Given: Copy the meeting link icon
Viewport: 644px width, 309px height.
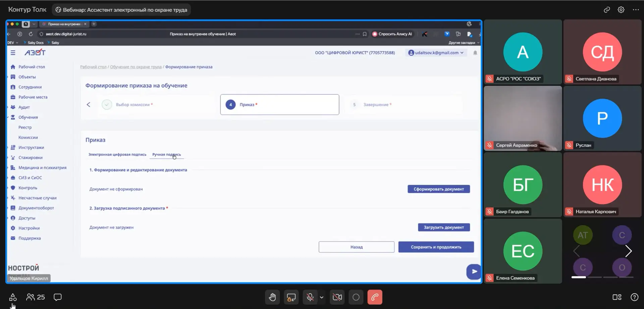Looking at the screenshot, I should [607, 10].
